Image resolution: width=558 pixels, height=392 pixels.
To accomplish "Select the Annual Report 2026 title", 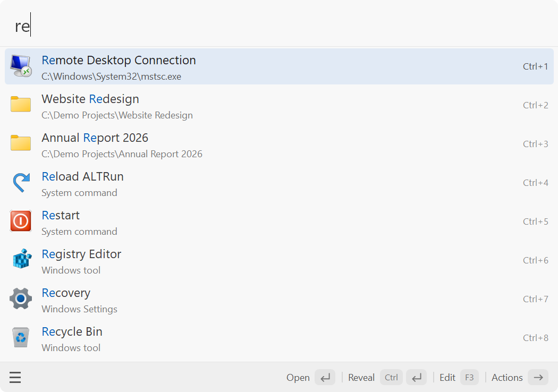I will click(x=95, y=138).
